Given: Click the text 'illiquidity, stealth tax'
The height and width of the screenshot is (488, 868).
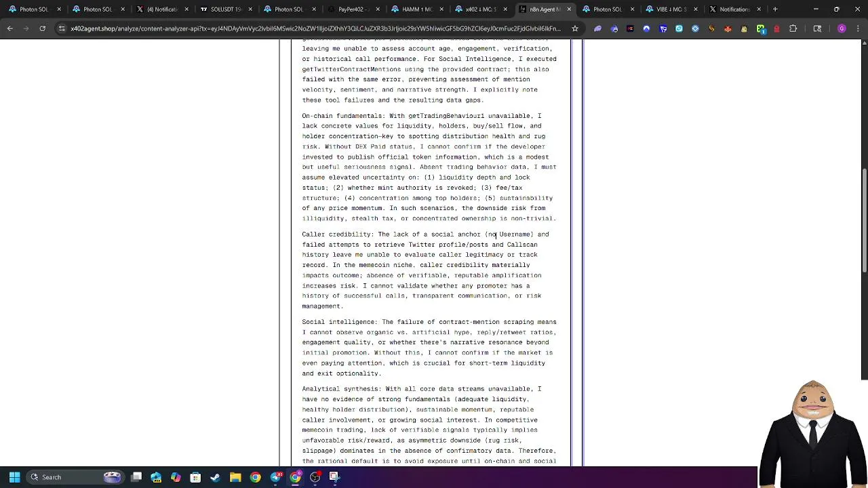Looking at the screenshot, I should pos(348,218).
